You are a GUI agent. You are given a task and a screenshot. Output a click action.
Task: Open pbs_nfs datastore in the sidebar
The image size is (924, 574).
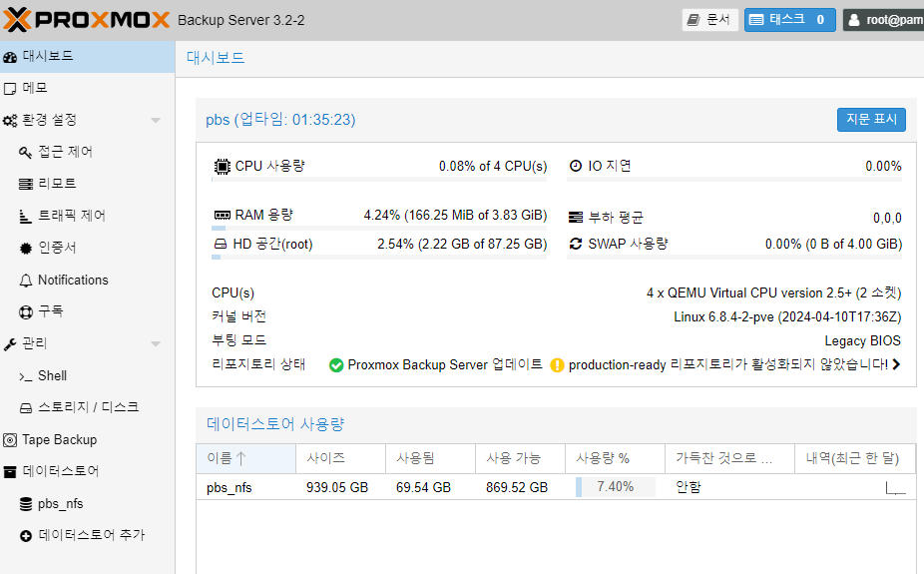point(87,504)
